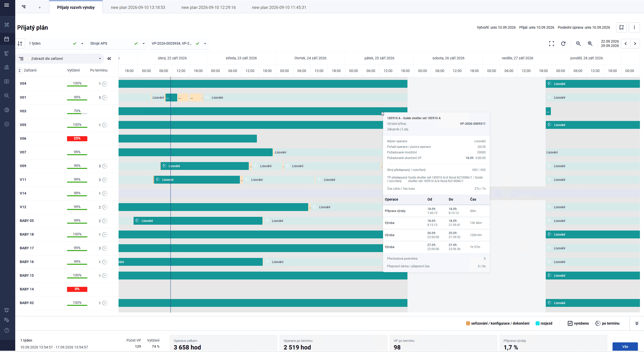This screenshot has width=644, height=352.
Task: Zoom in the timeline
Action: point(590,44)
